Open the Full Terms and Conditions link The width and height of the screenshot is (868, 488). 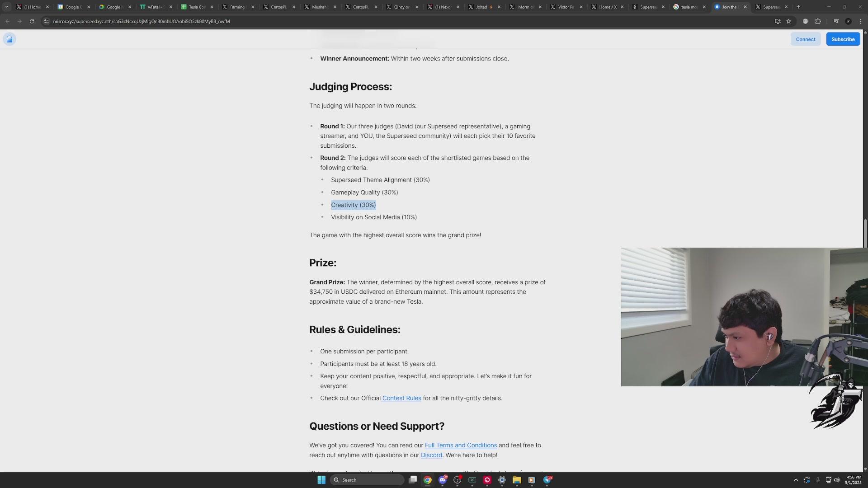click(x=461, y=445)
